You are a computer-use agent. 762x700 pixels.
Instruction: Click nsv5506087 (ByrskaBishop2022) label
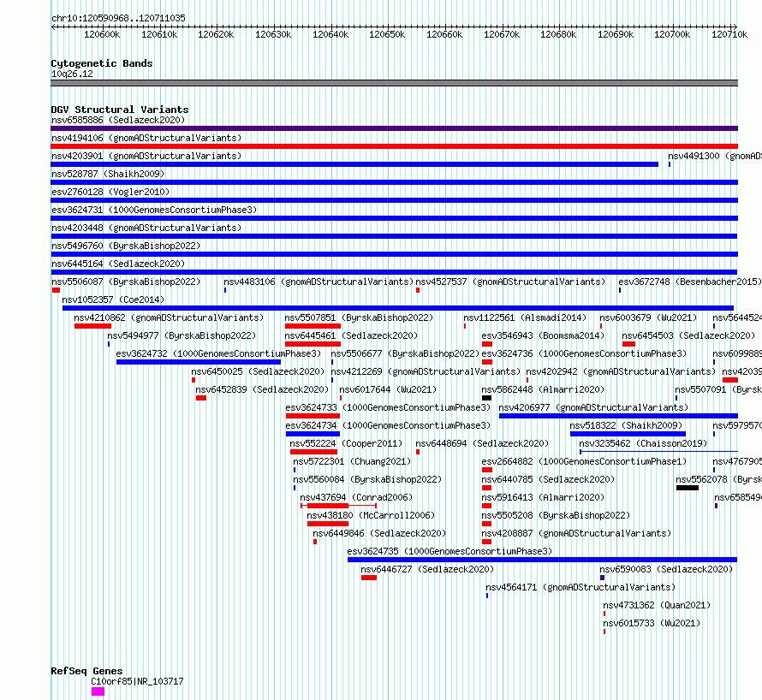tap(126, 282)
